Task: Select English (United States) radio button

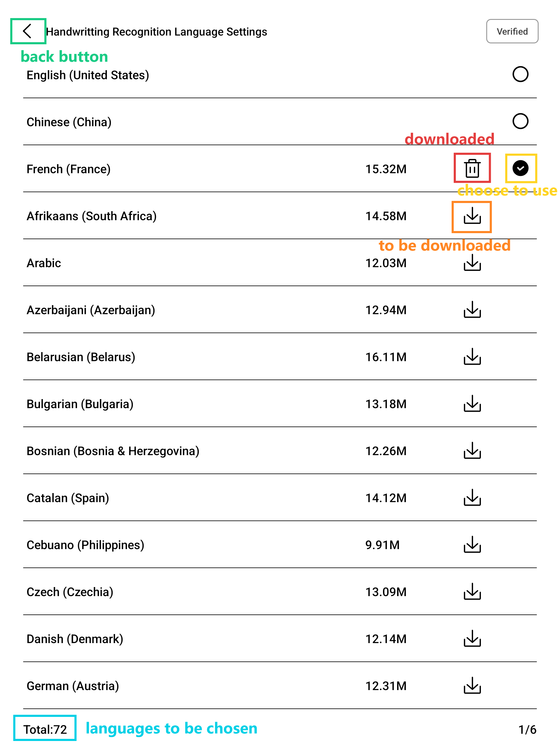Action: coord(520,74)
